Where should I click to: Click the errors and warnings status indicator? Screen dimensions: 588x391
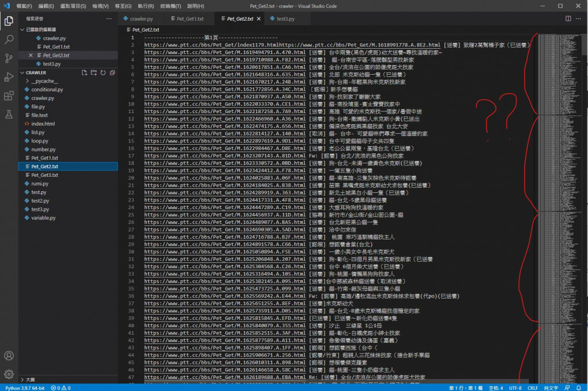[61, 388]
